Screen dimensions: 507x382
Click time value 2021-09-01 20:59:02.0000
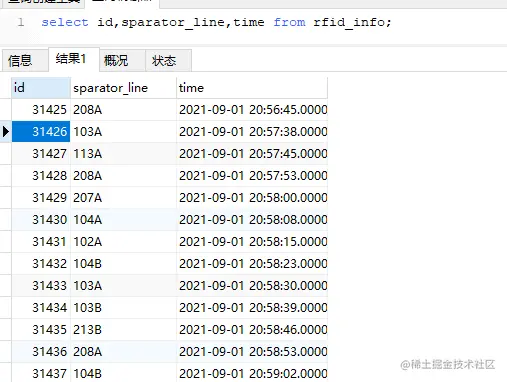click(x=252, y=373)
